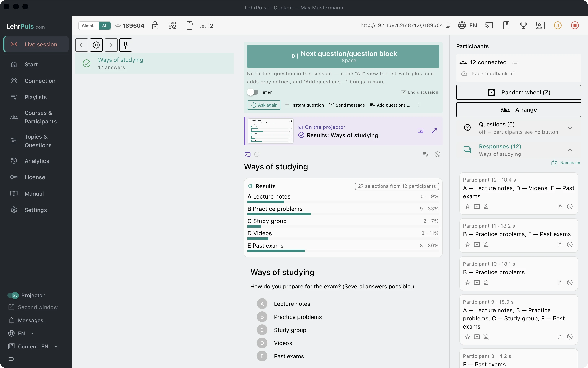Click the projector results thumbnail
This screenshot has width=588, height=368.
coord(271,131)
